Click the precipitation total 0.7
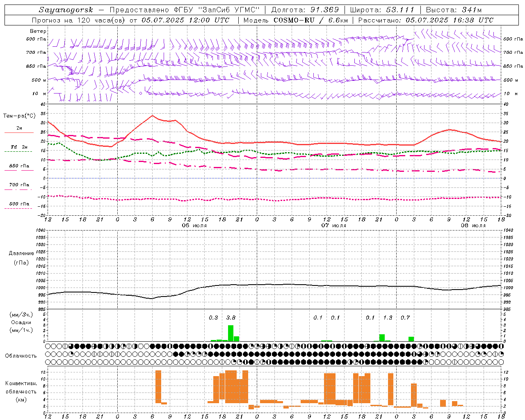The width and height of the screenshot is (525, 420). click(x=405, y=317)
